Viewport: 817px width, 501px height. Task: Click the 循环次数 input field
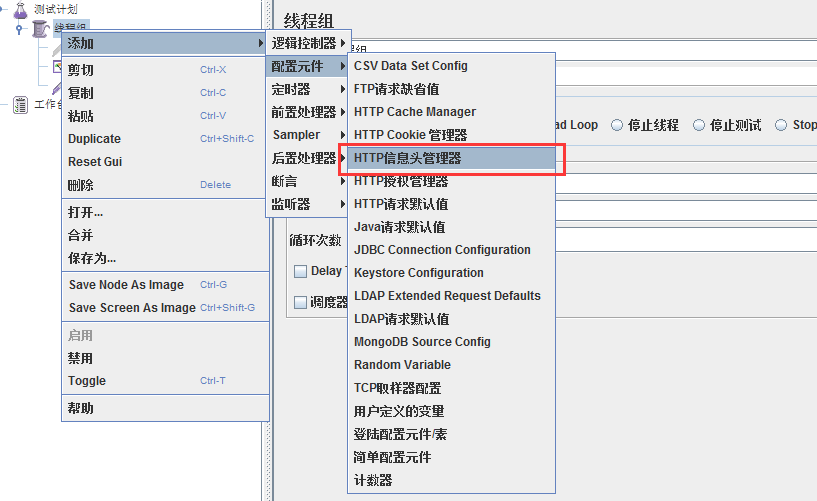pyautogui.click(x=686, y=240)
